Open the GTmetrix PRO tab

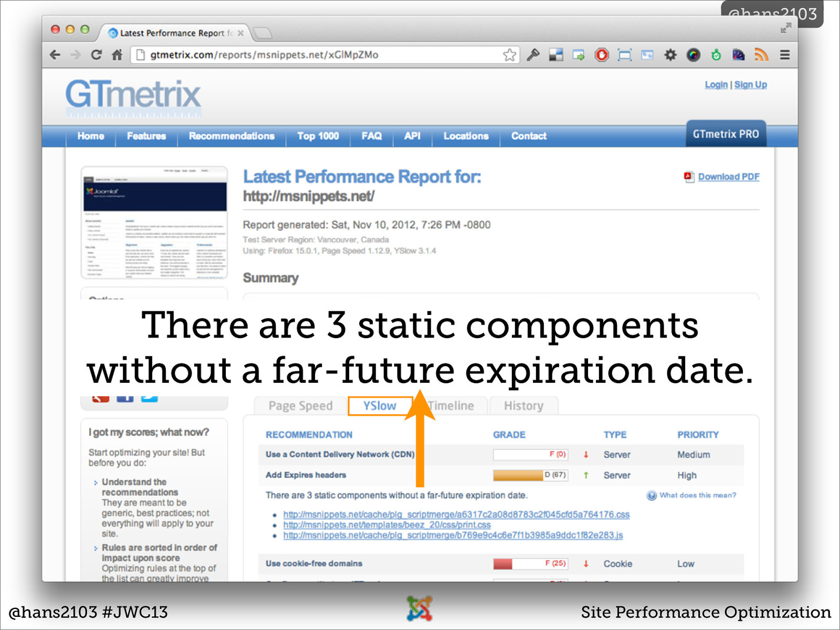726,134
